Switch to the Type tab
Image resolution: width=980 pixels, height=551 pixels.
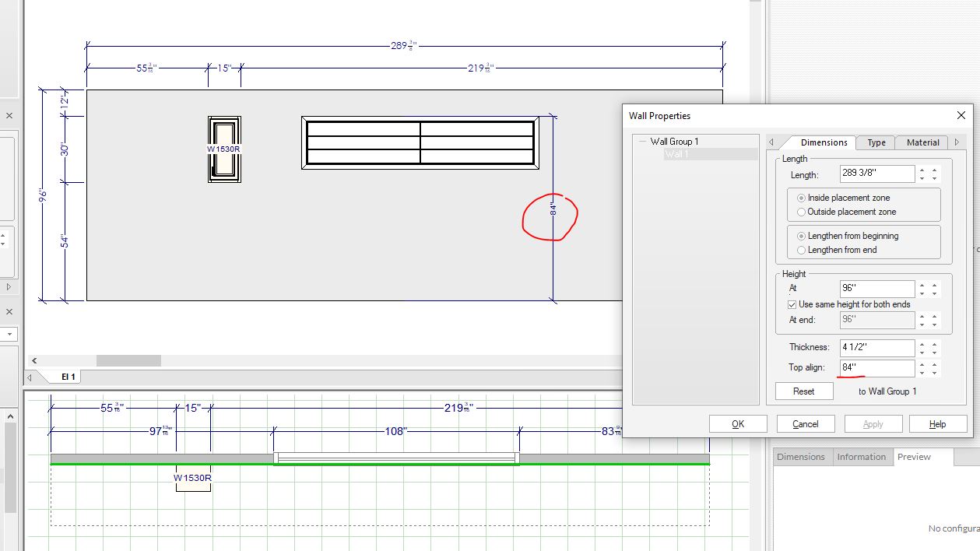pos(876,142)
